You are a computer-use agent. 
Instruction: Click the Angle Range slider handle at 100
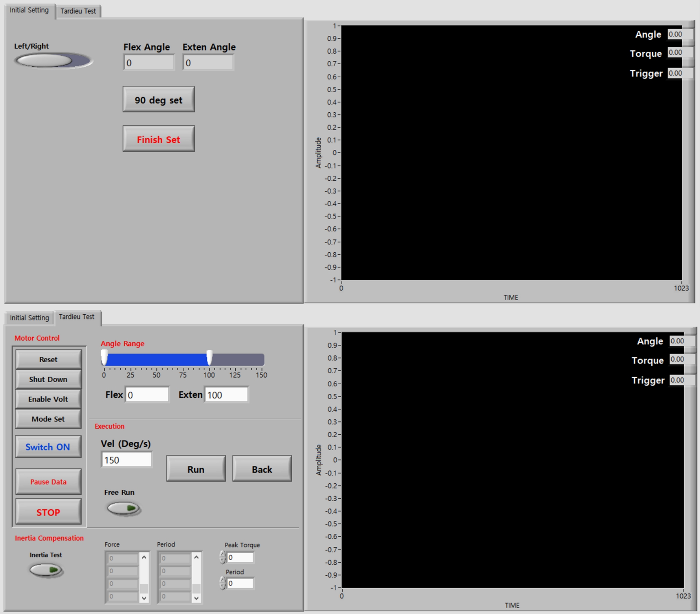pyautogui.click(x=209, y=358)
